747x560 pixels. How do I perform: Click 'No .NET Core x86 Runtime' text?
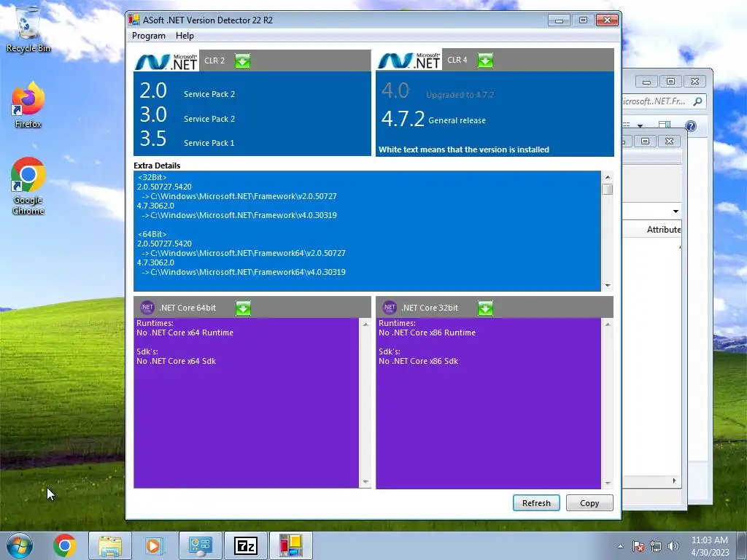pyautogui.click(x=427, y=332)
